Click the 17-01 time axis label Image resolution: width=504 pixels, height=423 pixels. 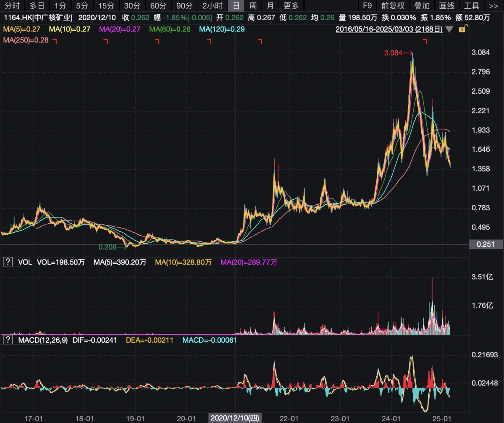(x=34, y=418)
